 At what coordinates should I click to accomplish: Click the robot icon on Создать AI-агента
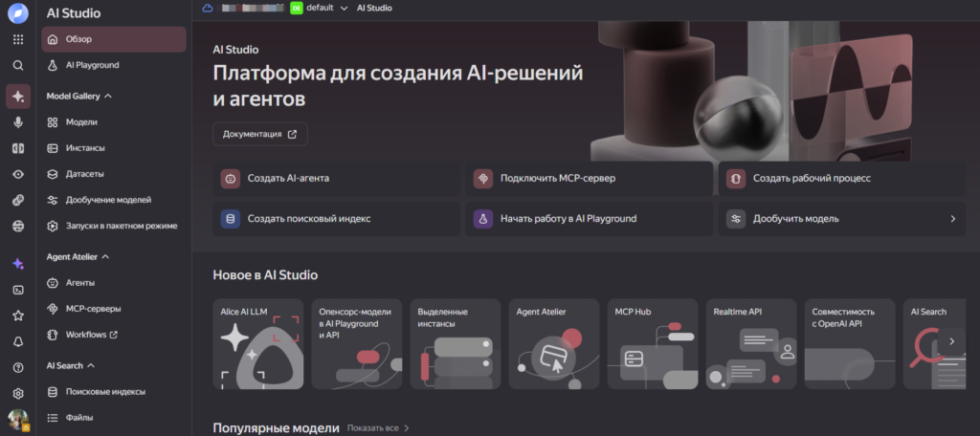click(231, 179)
